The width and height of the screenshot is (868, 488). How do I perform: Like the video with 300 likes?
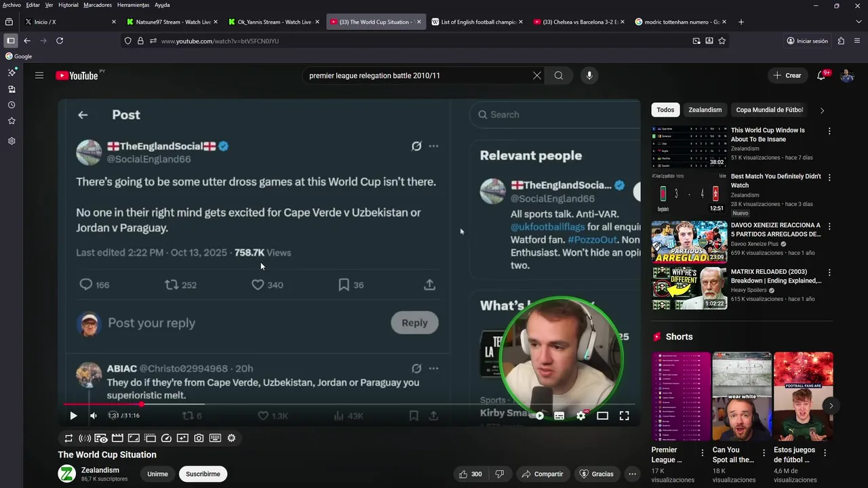470,474
